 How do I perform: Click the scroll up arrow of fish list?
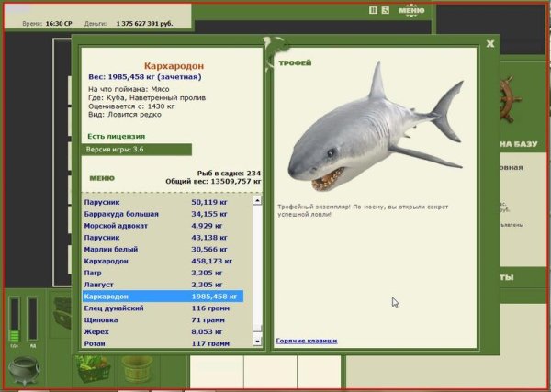[257, 200]
